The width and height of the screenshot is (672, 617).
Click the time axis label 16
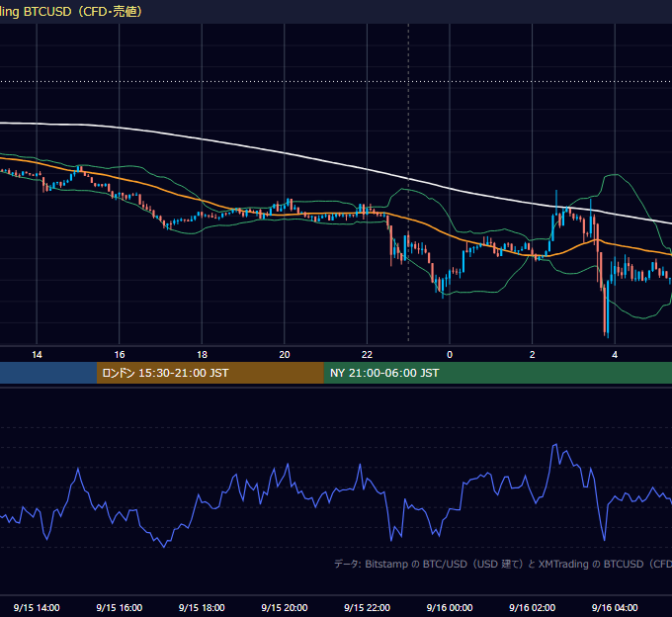tap(120, 355)
